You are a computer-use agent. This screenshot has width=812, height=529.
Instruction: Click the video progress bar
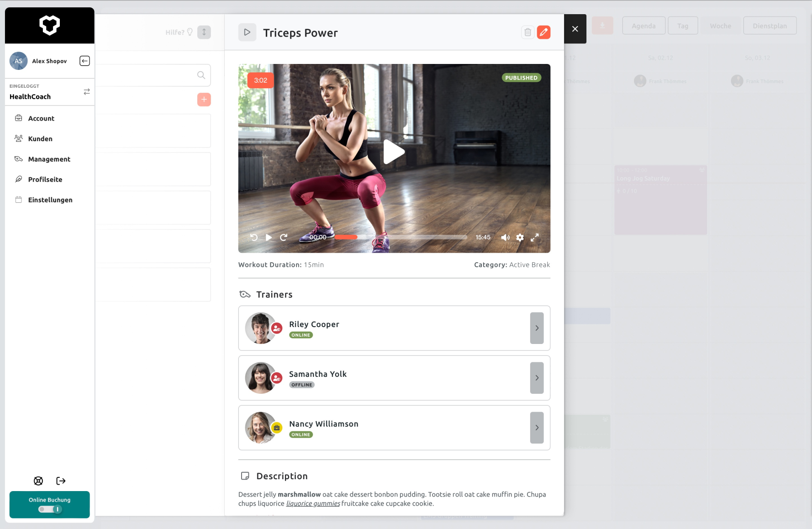(401, 237)
